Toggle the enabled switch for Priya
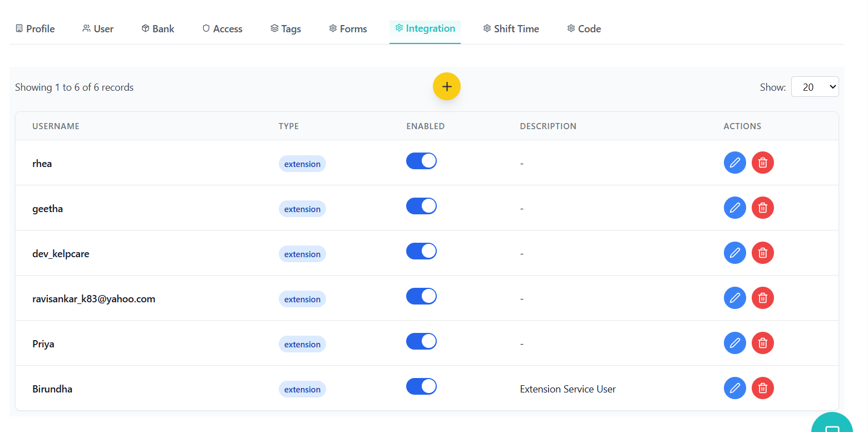This screenshot has width=868, height=432. (421, 342)
